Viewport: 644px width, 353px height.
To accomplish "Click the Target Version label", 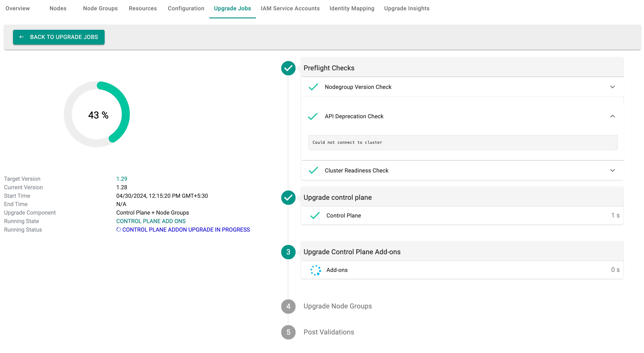I will pyautogui.click(x=22, y=179).
